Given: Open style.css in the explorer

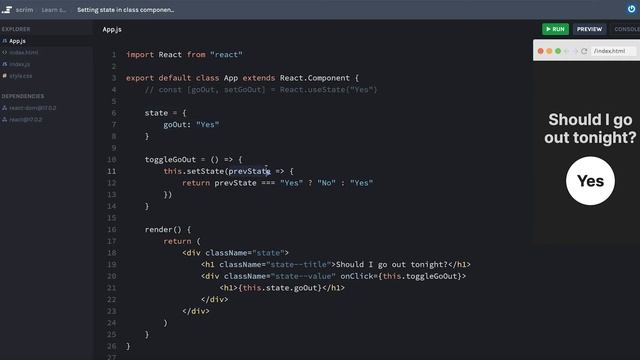Looking at the screenshot, I should coord(20,76).
